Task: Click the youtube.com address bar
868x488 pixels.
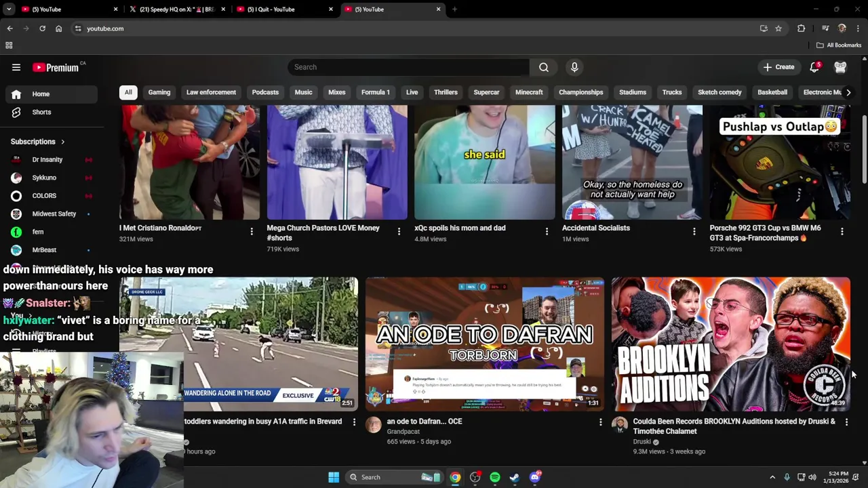Action: coord(414,28)
